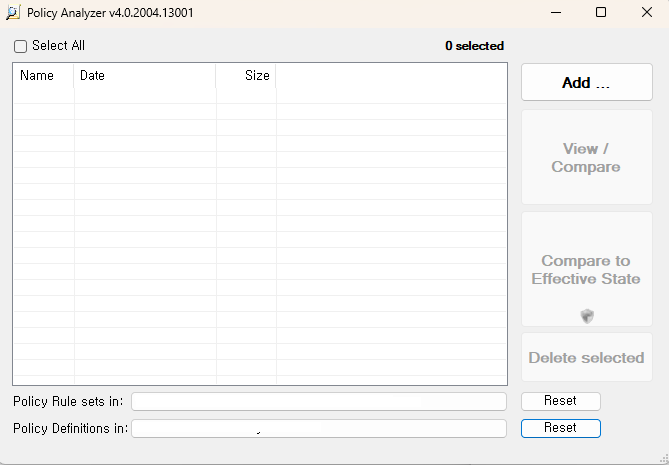669x465 pixels.
Task: Open View / Compare
Action: (x=586, y=158)
